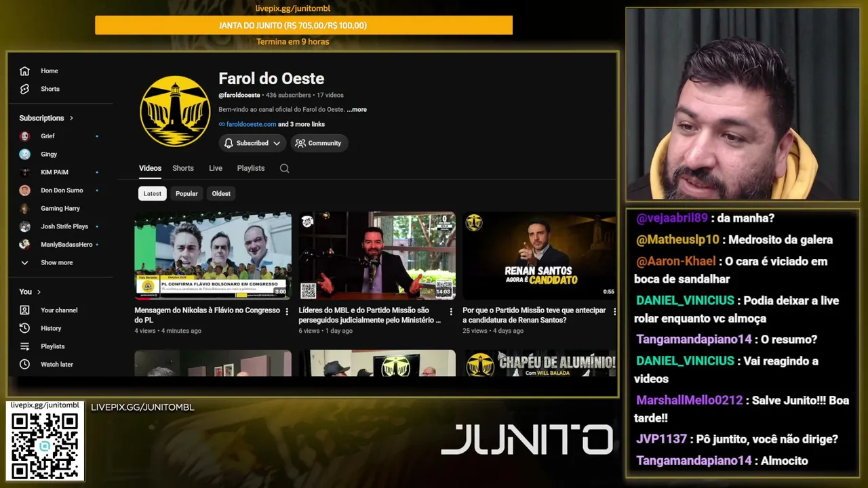Switch to the Videos tab
This screenshot has height=488, width=868.
[x=151, y=168]
